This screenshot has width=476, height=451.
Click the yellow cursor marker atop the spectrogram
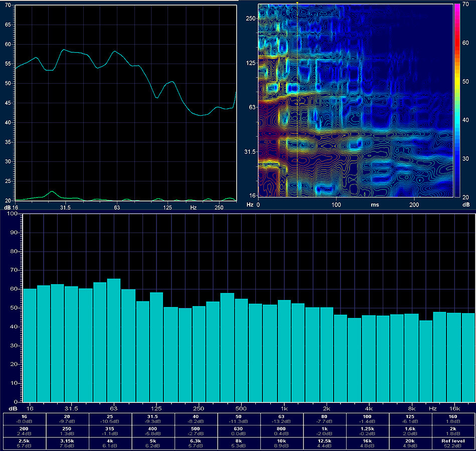pyautogui.click(x=297, y=3)
